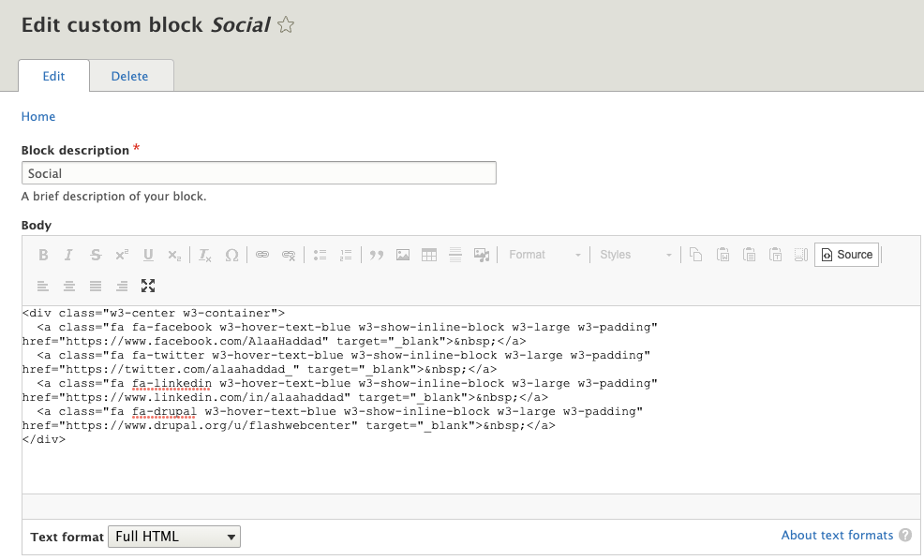Insert a table
The width and height of the screenshot is (924, 560).
427,255
